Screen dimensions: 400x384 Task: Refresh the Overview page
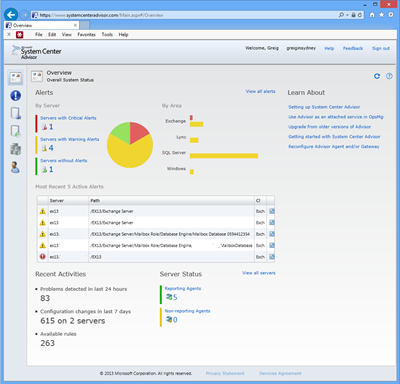(x=377, y=76)
